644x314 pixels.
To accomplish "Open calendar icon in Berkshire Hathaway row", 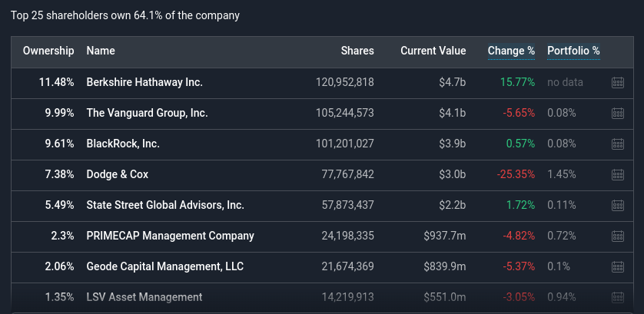I will (x=618, y=82).
